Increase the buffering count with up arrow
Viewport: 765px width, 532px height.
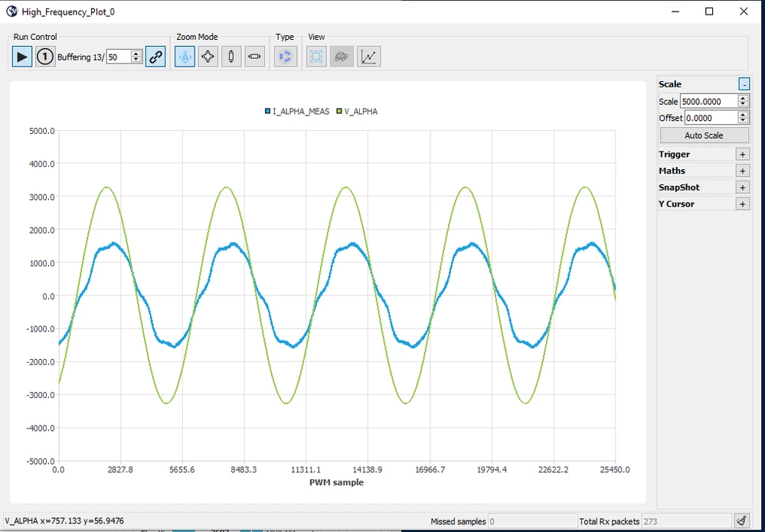(x=137, y=54)
